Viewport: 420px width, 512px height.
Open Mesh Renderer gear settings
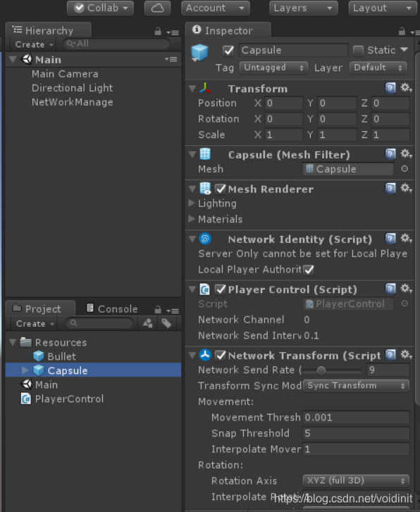[407, 188]
